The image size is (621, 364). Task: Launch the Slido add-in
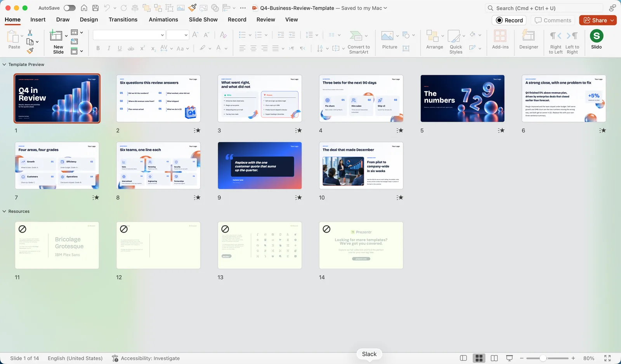point(597,40)
